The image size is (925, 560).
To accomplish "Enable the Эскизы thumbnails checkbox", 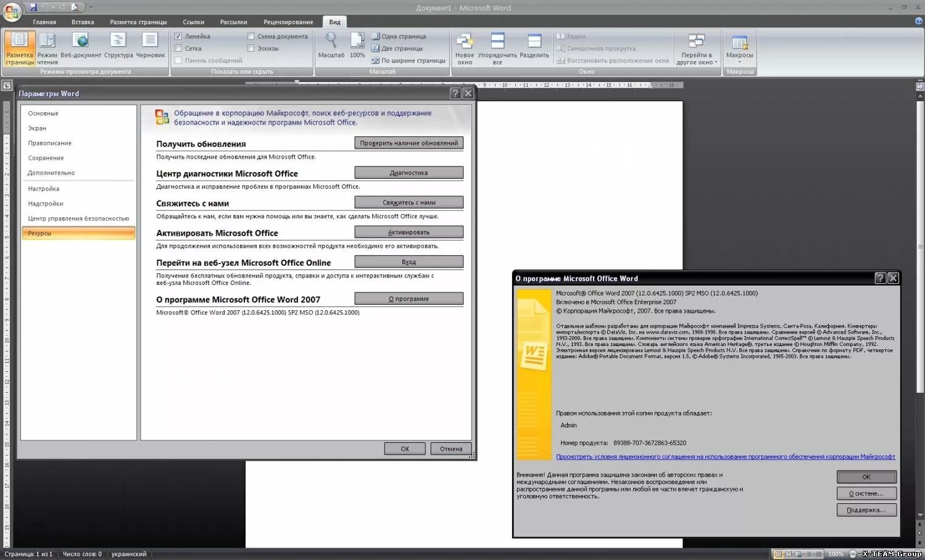I will click(x=251, y=48).
